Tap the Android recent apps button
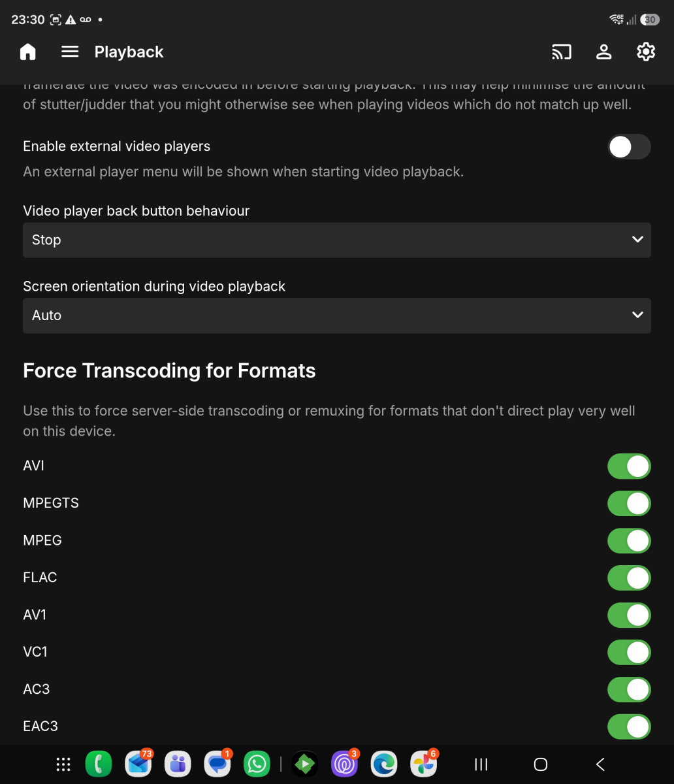This screenshot has height=784, width=674. coord(481,764)
